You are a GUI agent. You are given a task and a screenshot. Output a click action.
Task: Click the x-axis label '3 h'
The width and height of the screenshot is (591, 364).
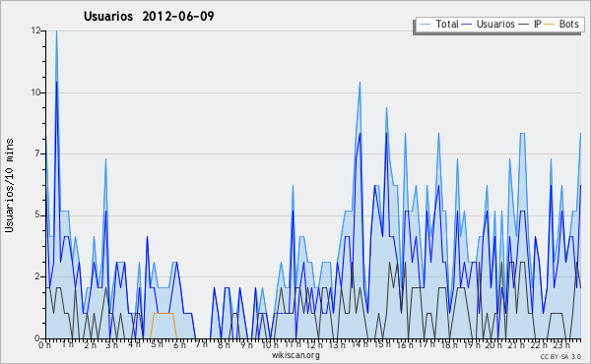coord(112,344)
